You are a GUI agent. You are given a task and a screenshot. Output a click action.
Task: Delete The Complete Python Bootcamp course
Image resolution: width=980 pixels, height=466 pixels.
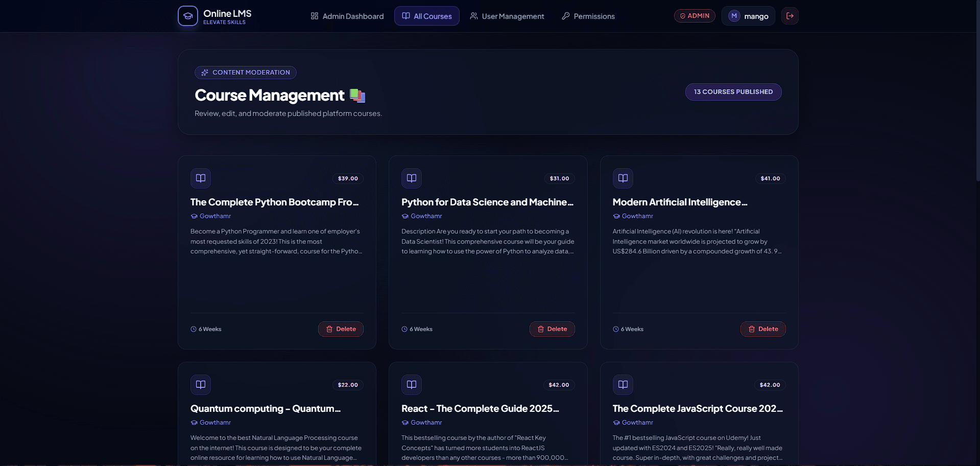tap(341, 329)
